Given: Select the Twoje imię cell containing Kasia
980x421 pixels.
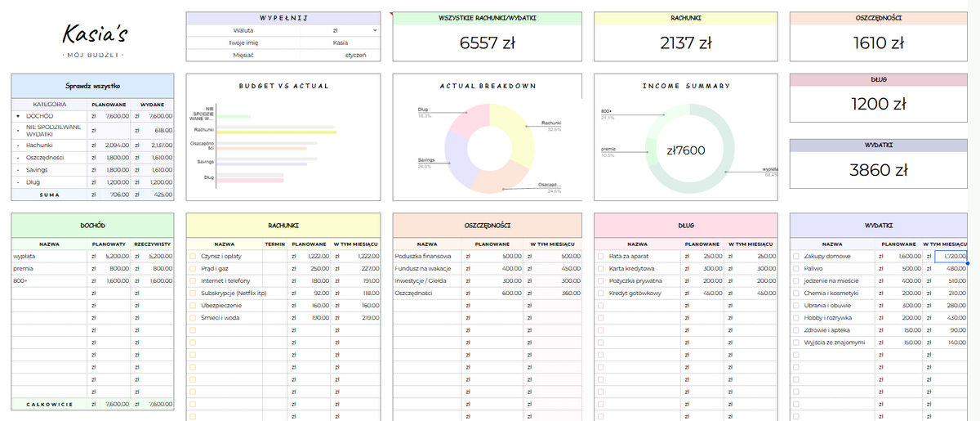Looking at the screenshot, I should (x=341, y=43).
